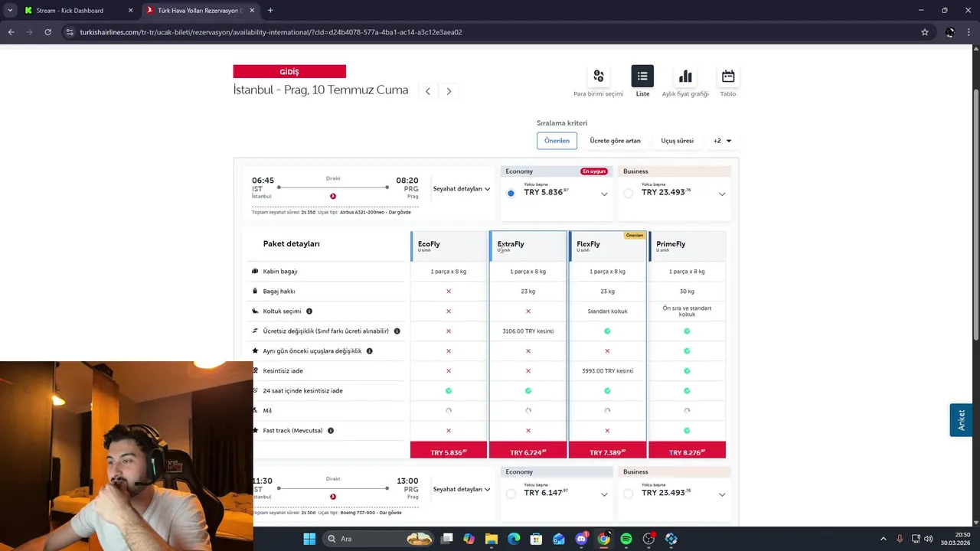This screenshot has height=551, width=980.
Task: Open the +2 more sorting options dropdown
Action: click(x=723, y=141)
